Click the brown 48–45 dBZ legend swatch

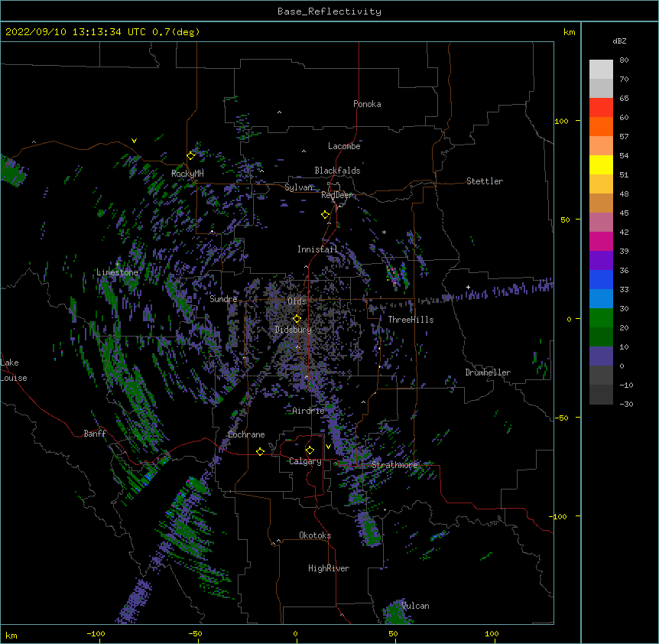click(601, 203)
